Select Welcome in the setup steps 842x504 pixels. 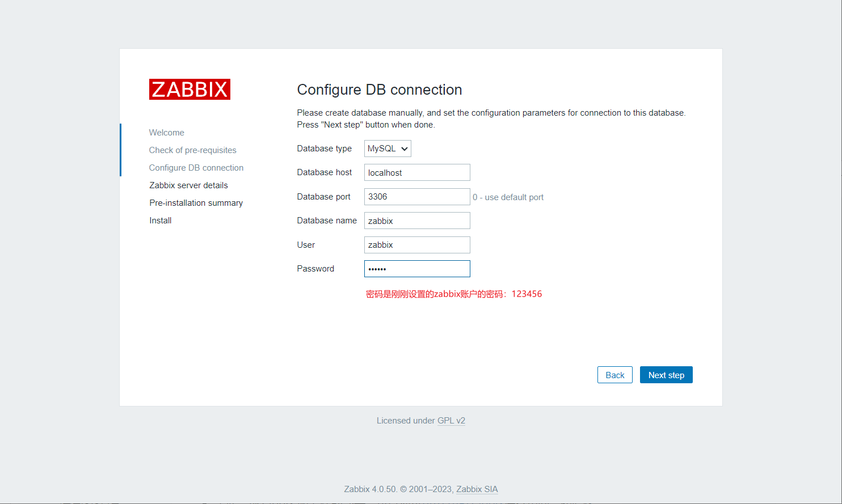pos(166,133)
